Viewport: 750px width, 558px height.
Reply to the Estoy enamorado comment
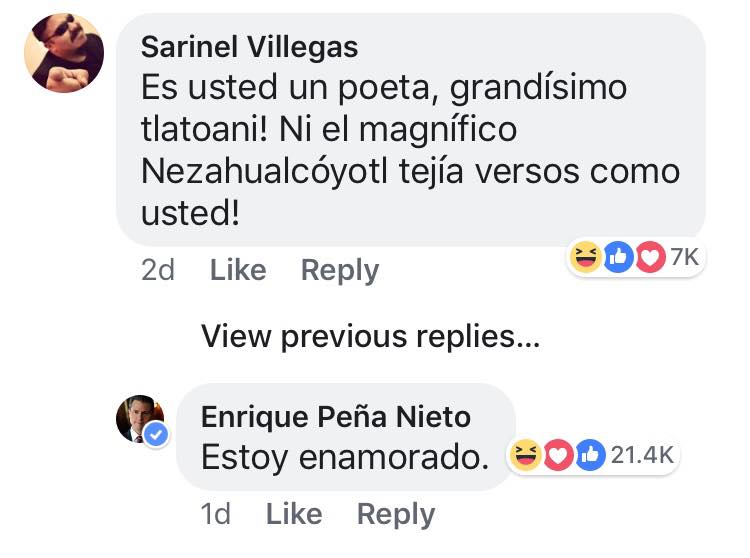click(396, 514)
